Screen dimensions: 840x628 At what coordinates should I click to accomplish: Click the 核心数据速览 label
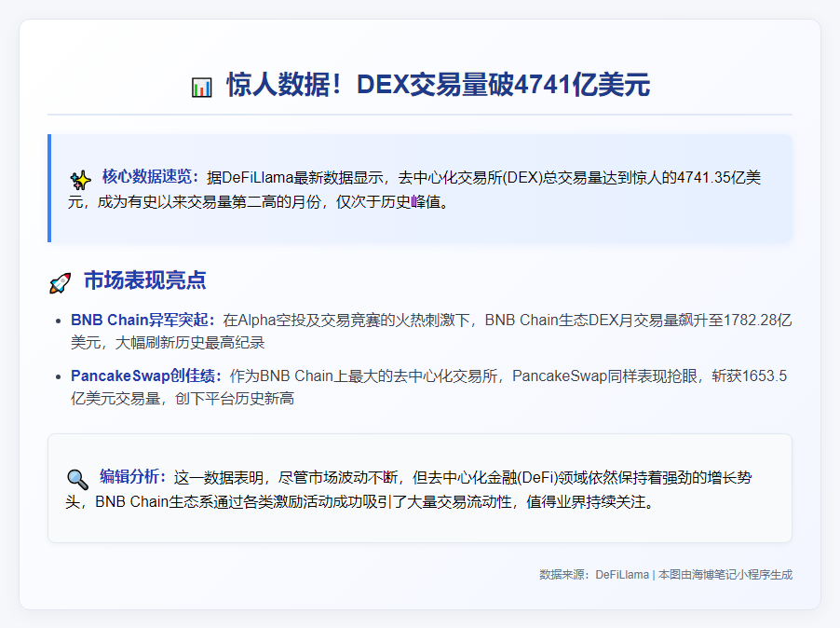(151, 177)
